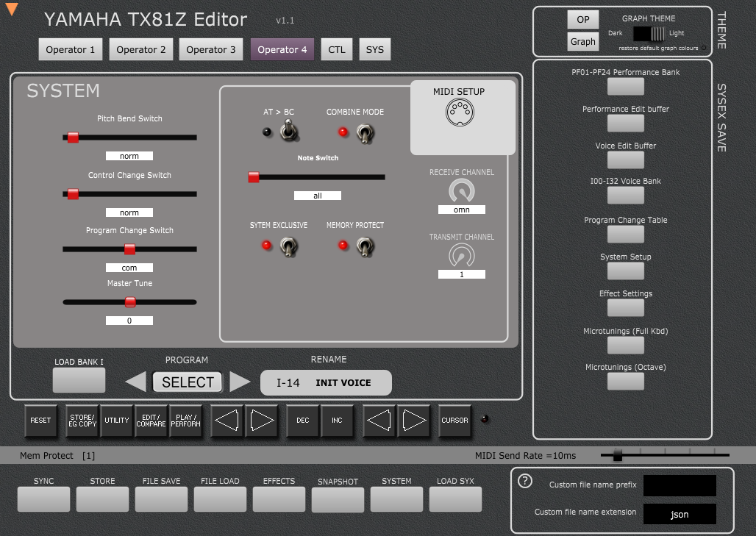The width and height of the screenshot is (756, 536).
Task: Click the custom file name prefix field
Action: coord(679,485)
